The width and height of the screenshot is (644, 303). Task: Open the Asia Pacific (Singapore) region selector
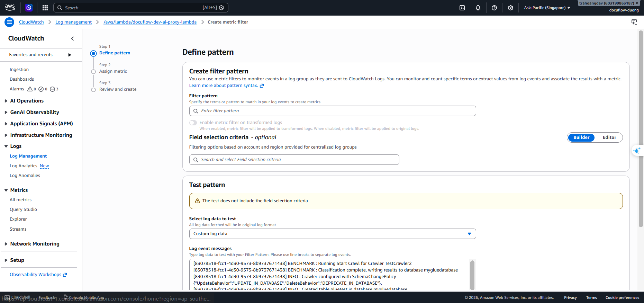[547, 8]
